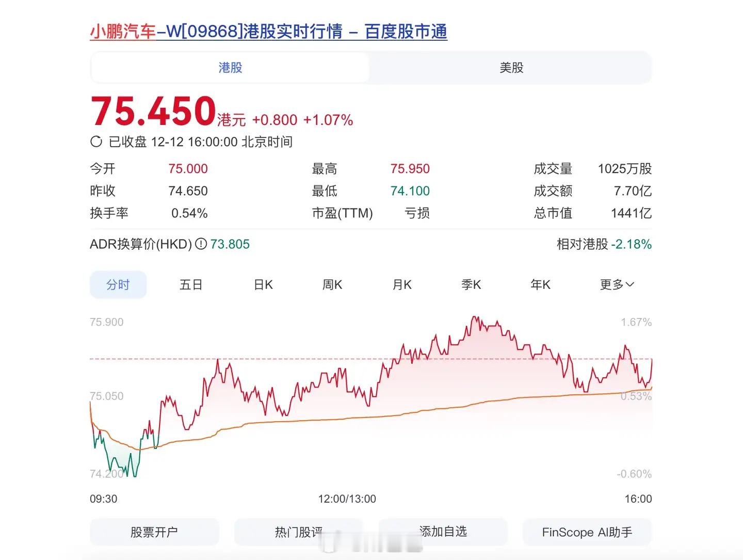Select the 成交额 value 7.70亿
Image resolution: width=743 pixels, height=560 pixels.
coord(633,191)
